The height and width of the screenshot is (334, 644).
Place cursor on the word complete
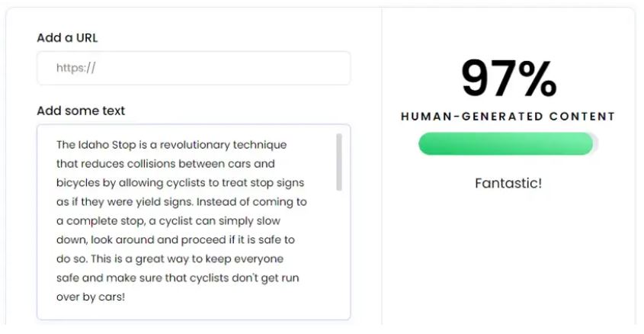[x=92, y=221]
